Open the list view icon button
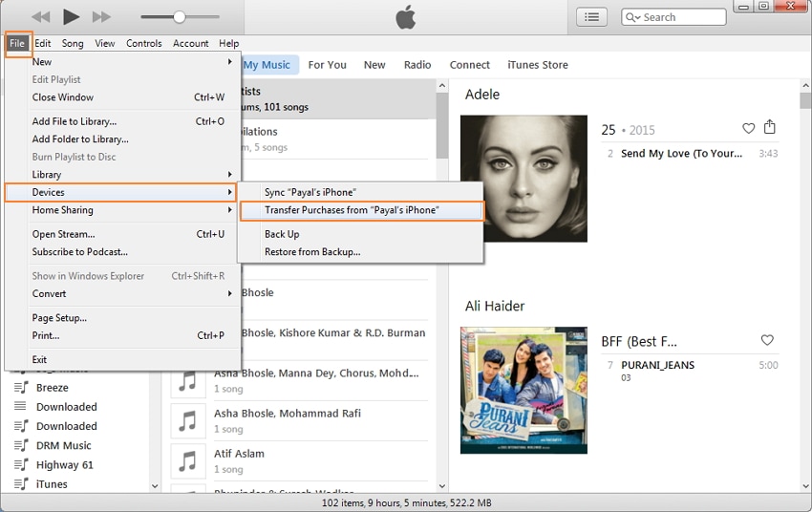Image resolution: width=812 pixels, height=512 pixels. (x=591, y=17)
